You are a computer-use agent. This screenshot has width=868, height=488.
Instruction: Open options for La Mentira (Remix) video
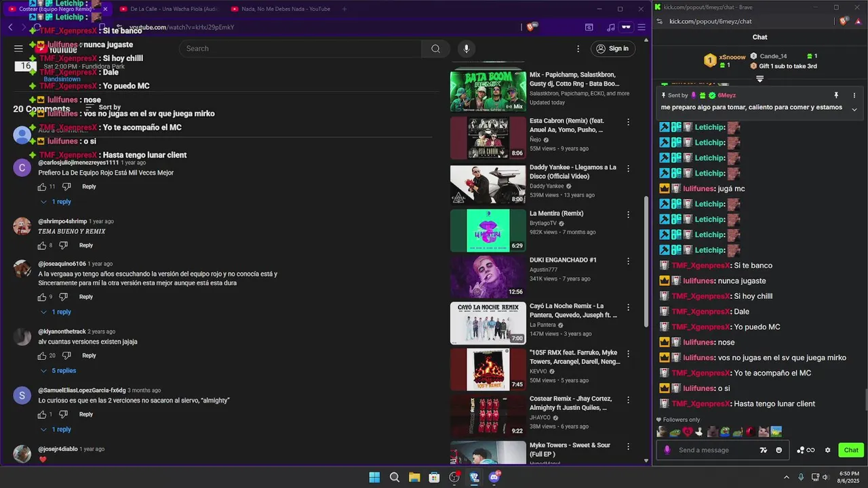pyautogui.click(x=629, y=215)
